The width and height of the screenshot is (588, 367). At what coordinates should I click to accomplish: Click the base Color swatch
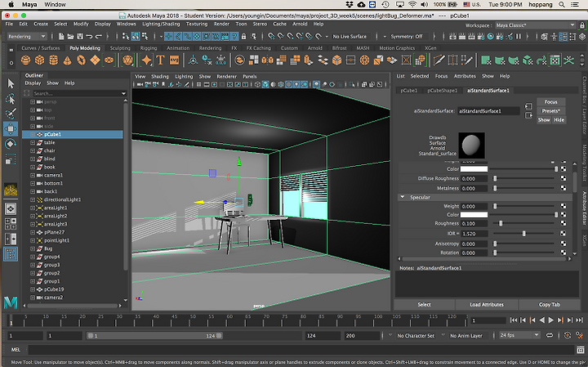pyautogui.click(x=474, y=169)
